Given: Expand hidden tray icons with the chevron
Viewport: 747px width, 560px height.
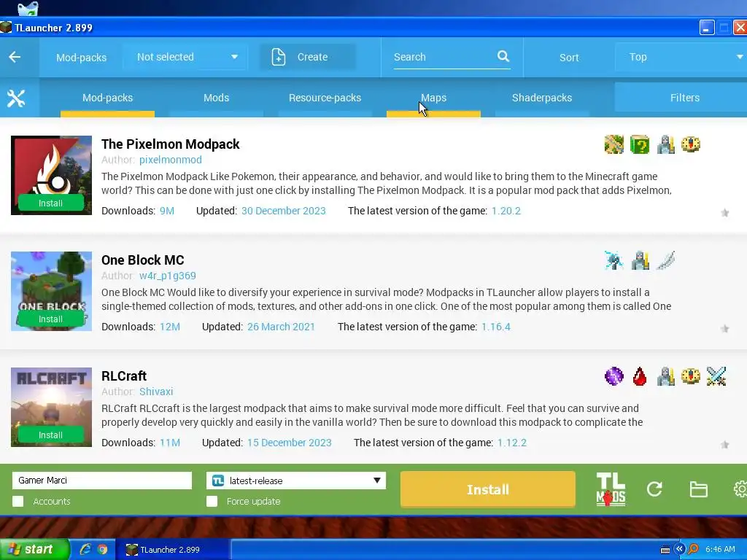Looking at the screenshot, I should pyautogui.click(x=680, y=549).
